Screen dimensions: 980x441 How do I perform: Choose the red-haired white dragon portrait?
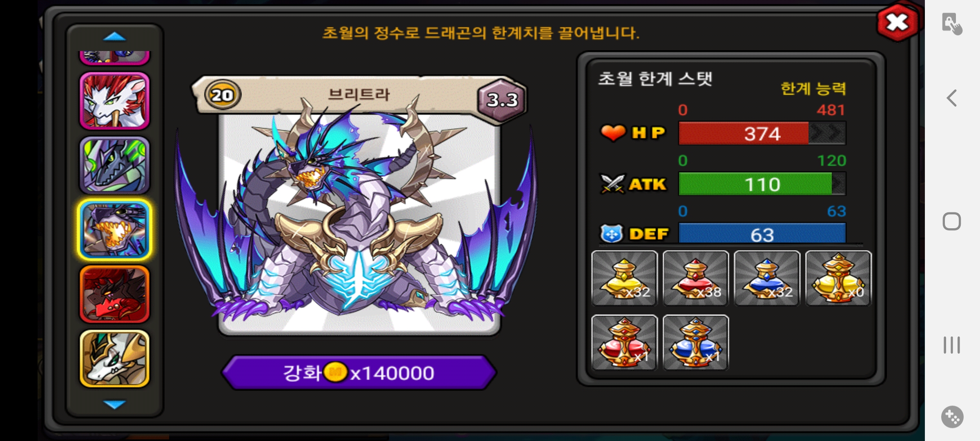pos(114,101)
